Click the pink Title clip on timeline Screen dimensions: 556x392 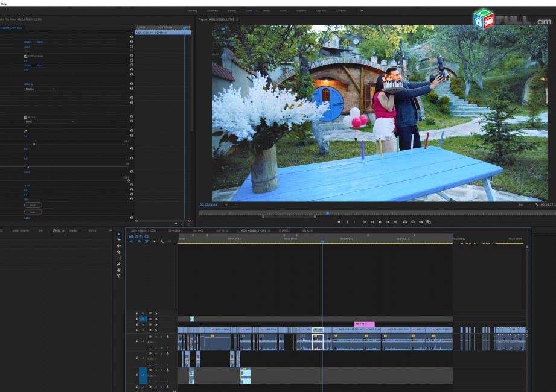click(x=364, y=324)
